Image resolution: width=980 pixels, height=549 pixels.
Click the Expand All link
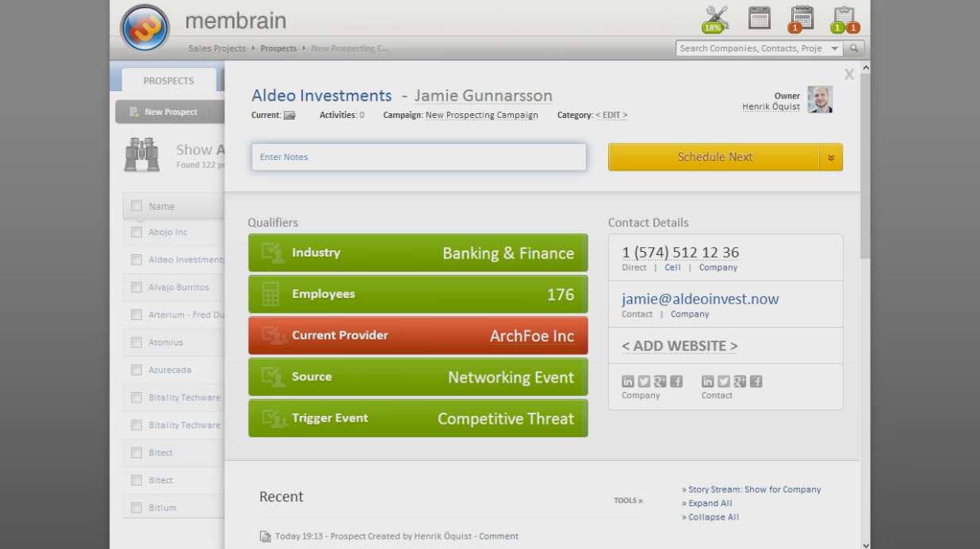coord(710,503)
